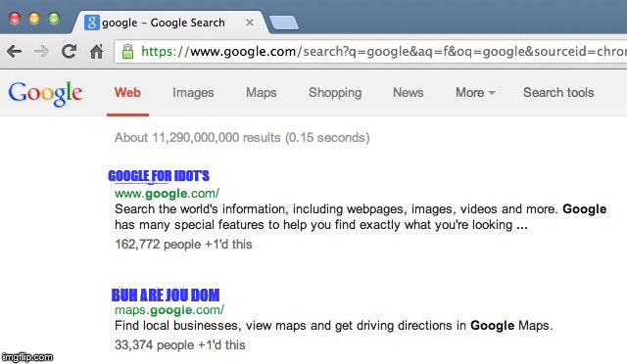Open a new tab with the blank tab button
This screenshot has width=627, height=364.
(x=284, y=23)
